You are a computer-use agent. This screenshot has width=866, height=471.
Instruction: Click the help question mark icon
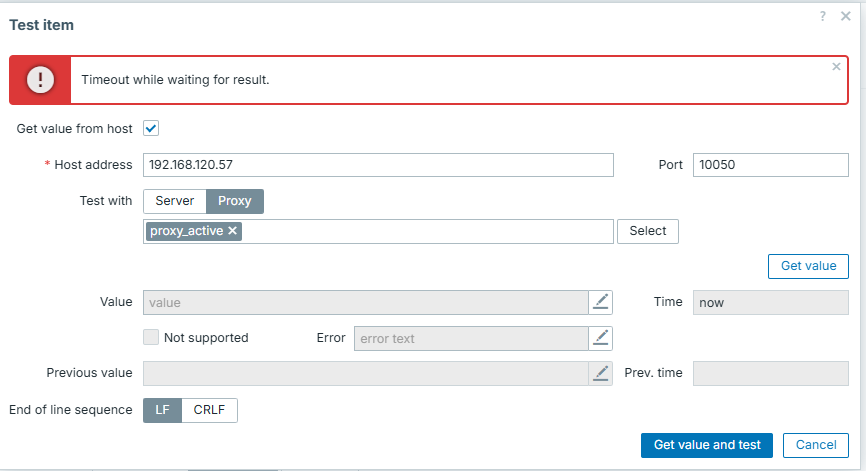pyautogui.click(x=823, y=16)
